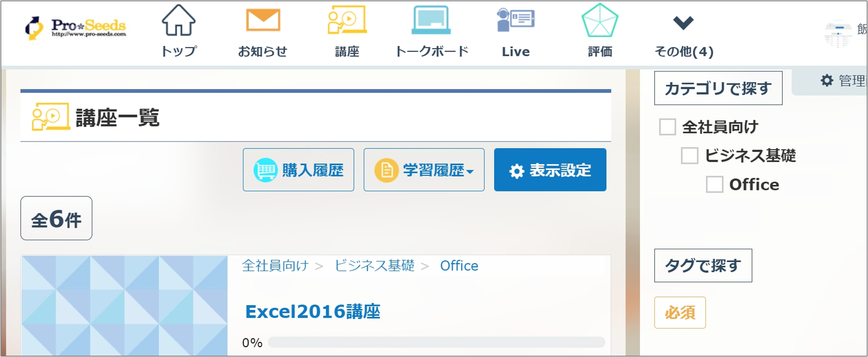Open the トークボード laptop icon
Screen dimensions: 868x357
(x=431, y=21)
